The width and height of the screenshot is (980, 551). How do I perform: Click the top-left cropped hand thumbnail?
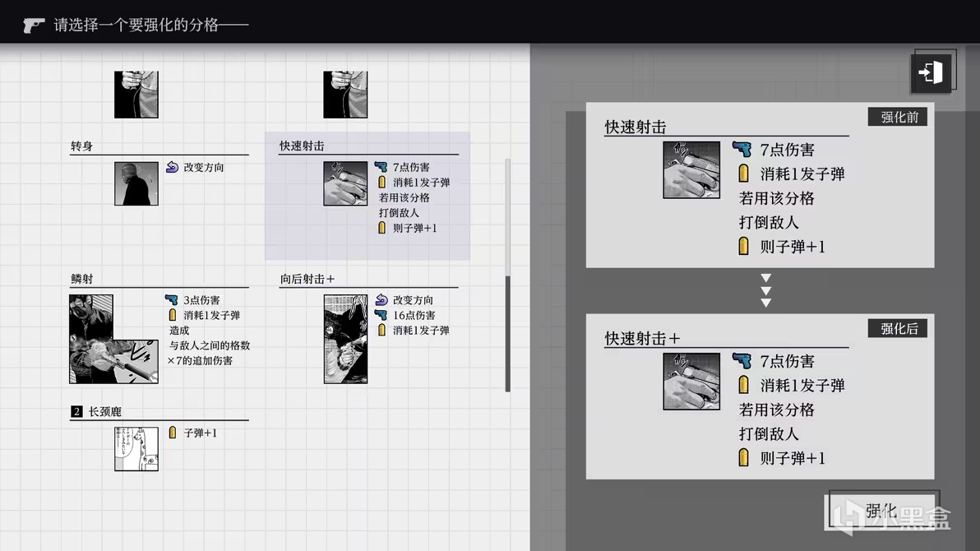tap(136, 95)
